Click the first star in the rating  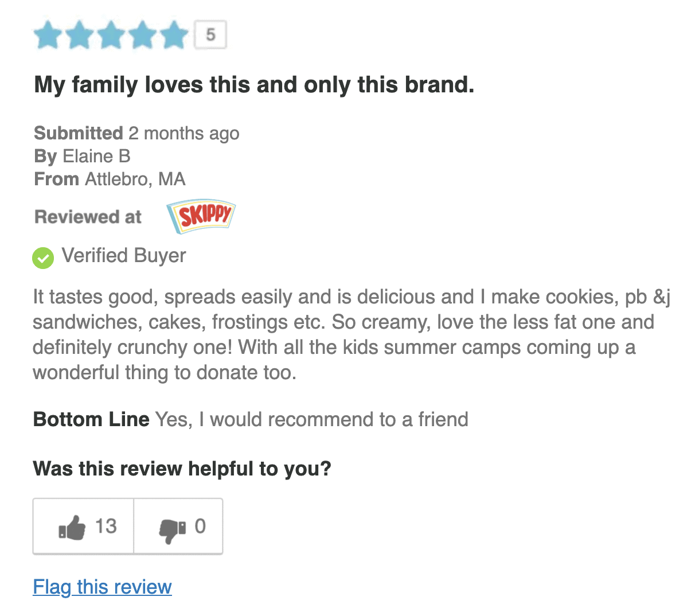[x=47, y=34]
